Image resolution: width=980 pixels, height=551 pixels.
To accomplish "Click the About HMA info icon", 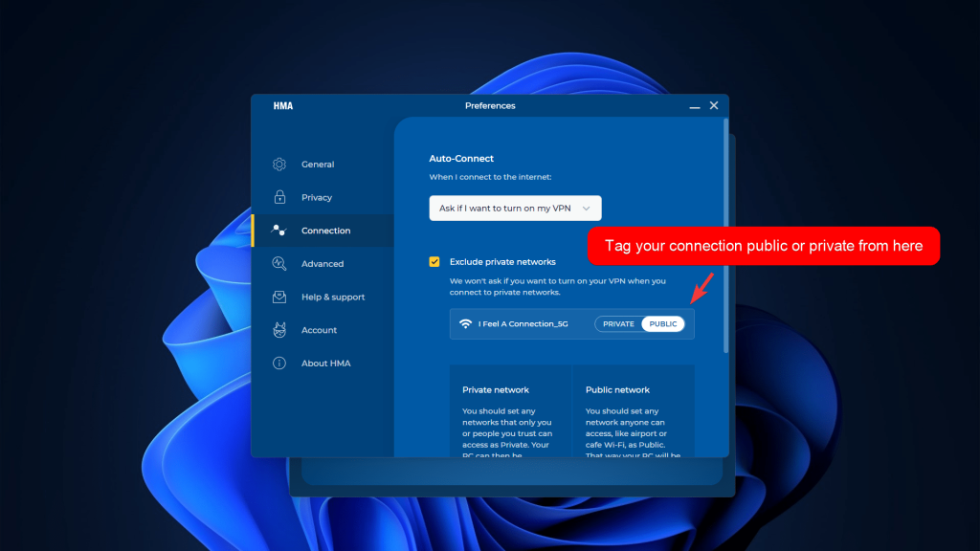I will click(x=279, y=363).
